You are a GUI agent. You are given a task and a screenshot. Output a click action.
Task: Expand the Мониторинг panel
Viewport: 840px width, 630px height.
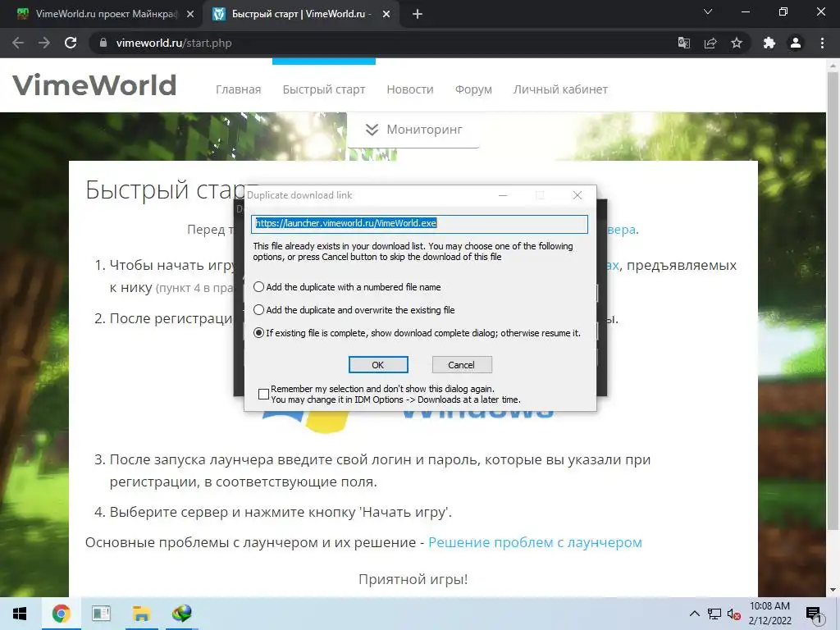(x=413, y=130)
